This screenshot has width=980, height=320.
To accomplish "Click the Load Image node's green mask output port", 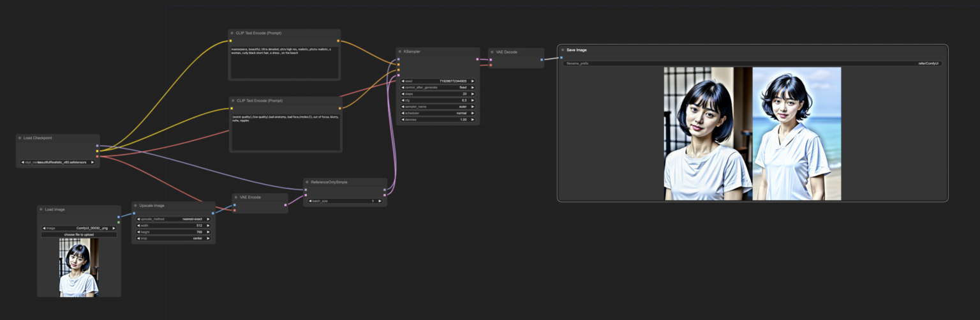I will (x=118, y=223).
